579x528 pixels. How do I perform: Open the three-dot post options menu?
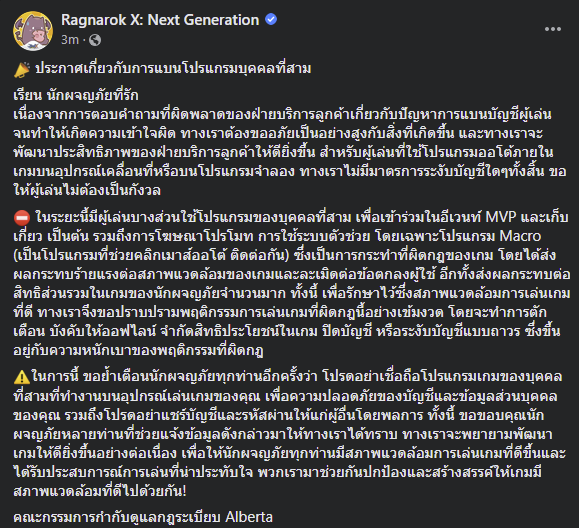coord(553,29)
